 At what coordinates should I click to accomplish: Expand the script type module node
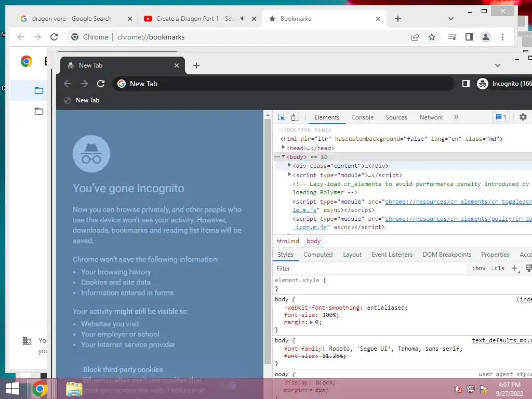(x=289, y=174)
